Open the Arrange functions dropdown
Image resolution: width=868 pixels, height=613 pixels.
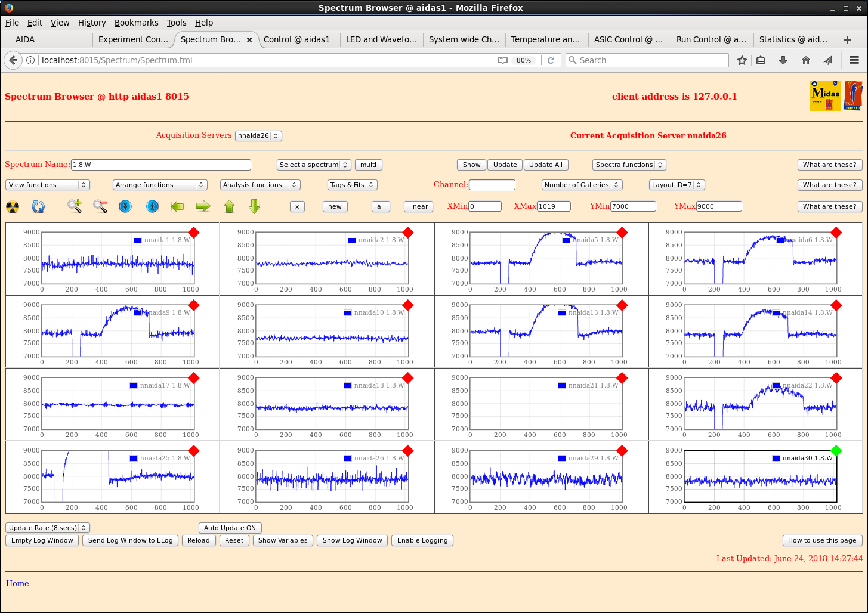(x=160, y=185)
